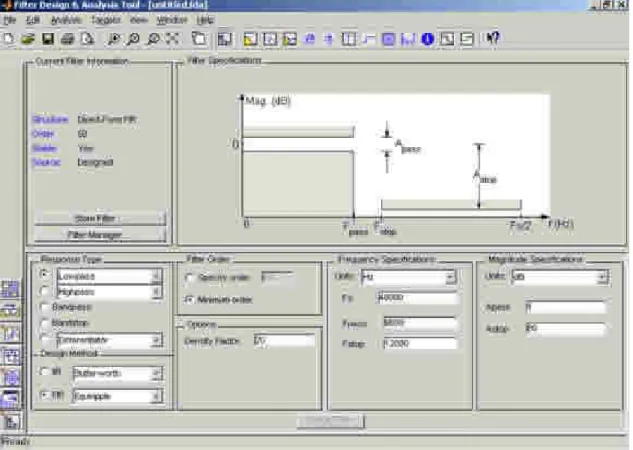This screenshot has width=633, height=450.
Task: Open the Edit menu
Action: (33, 20)
